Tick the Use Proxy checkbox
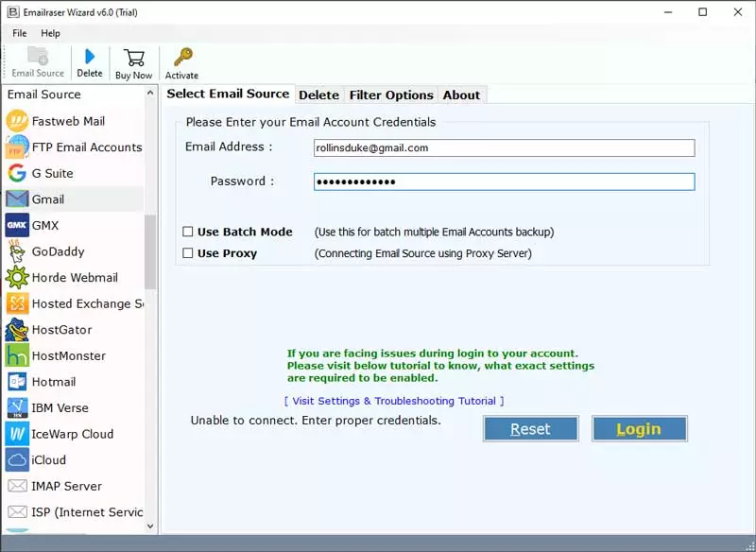The width and height of the screenshot is (756, 552). click(187, 253)
